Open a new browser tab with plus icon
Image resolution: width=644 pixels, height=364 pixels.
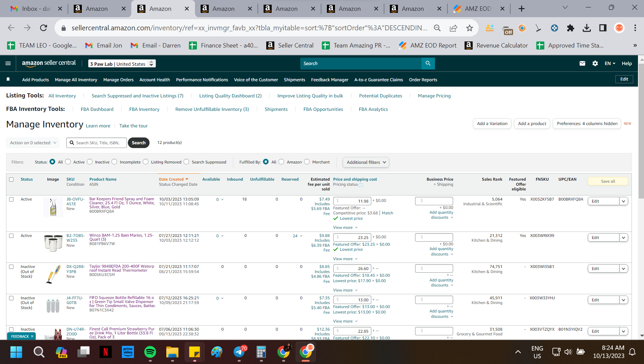click(x=521, y=9)
